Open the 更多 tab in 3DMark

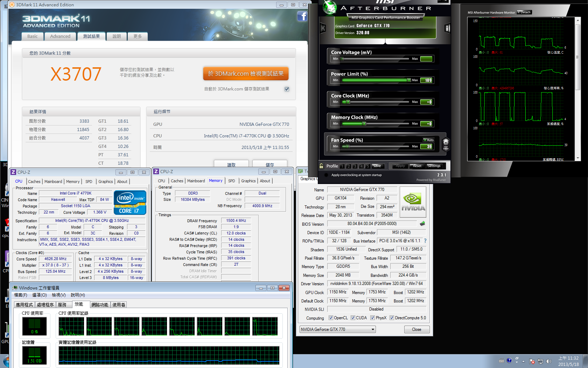click(x=138, y=36)
